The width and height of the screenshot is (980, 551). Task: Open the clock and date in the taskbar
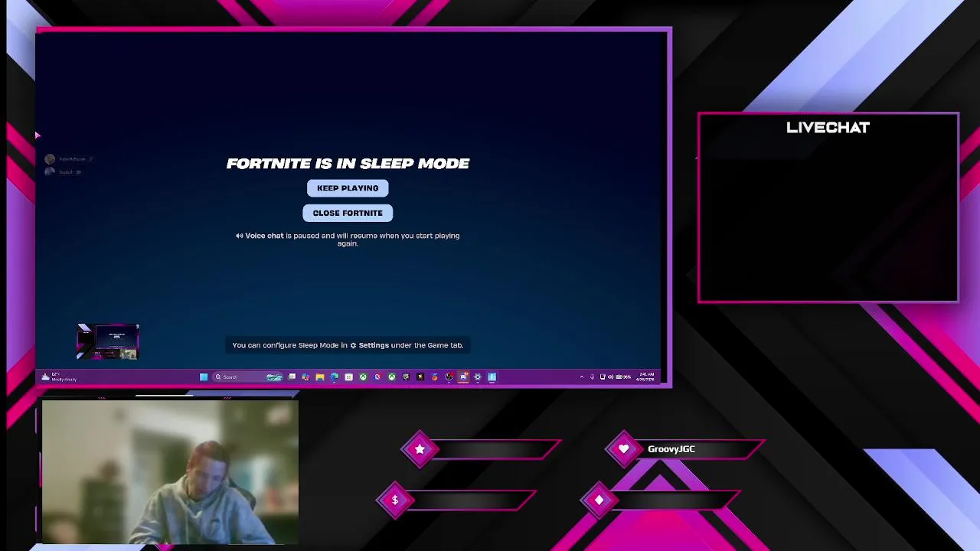[645, 377]
